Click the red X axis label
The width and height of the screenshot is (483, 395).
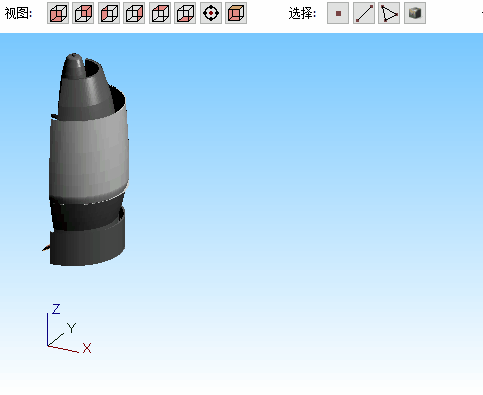pos(87,348)
